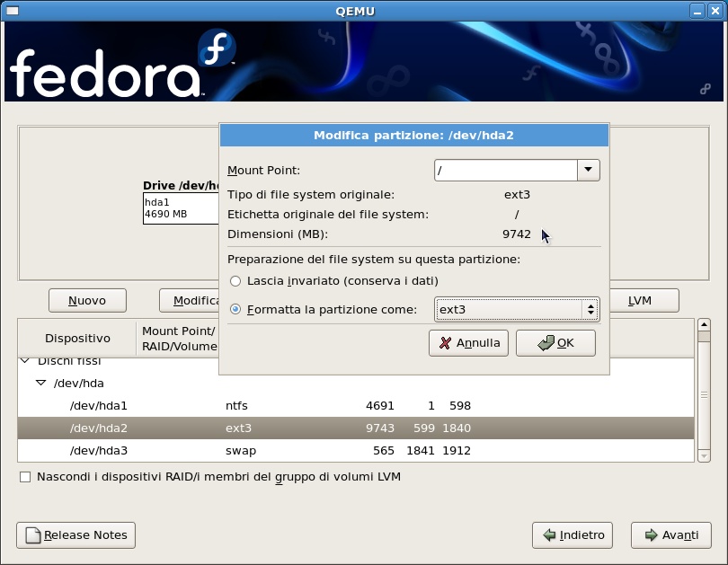Click the right arrow icon on Avanti
728x565 pixels.
pos(652,535)
